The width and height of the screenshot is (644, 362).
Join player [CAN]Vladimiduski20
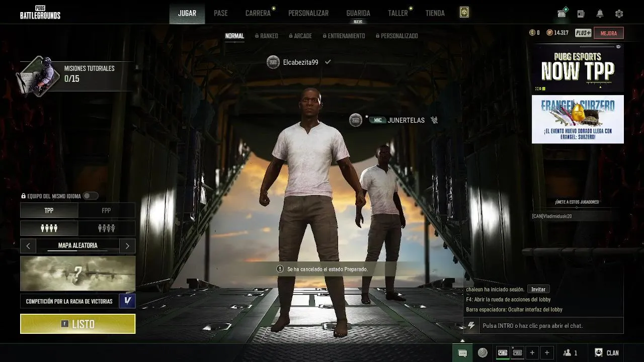point(552,216)
